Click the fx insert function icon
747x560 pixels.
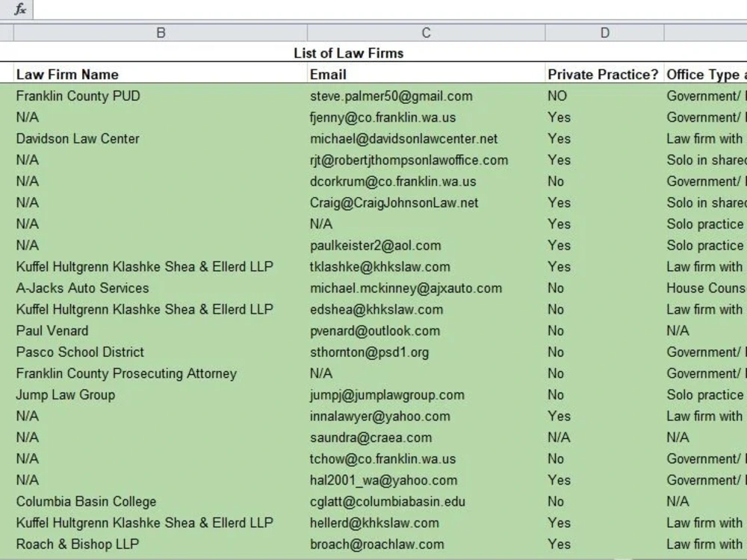[x=19, y=9]
